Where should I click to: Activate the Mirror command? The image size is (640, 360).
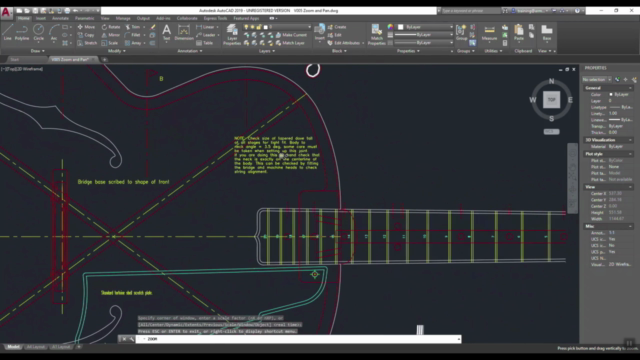(111, 35)
